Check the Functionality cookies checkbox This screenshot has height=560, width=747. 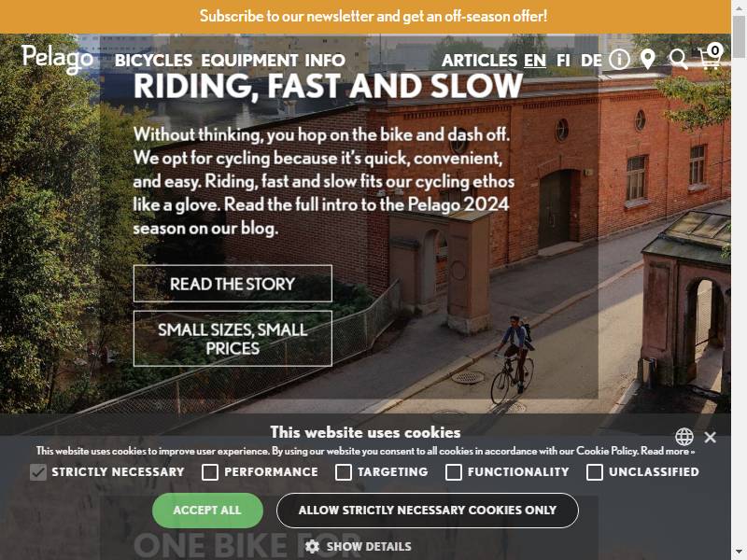tap(454, 472)
